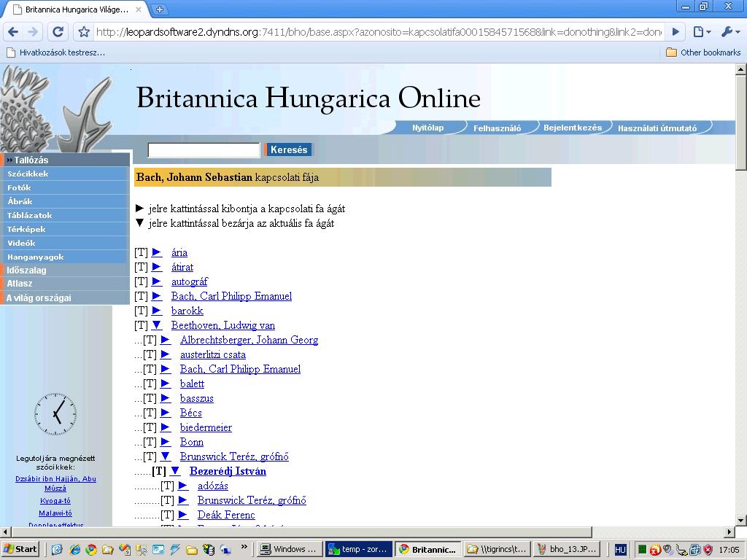Viewport: 747px width, 560px height.
Task: Open the Kvoga-tó recent article link
Action: [55, 501]
